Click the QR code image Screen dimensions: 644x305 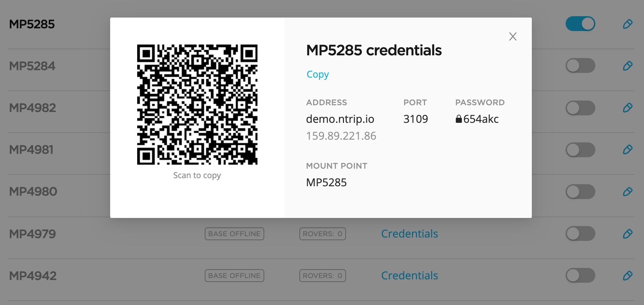click(197, 105)
